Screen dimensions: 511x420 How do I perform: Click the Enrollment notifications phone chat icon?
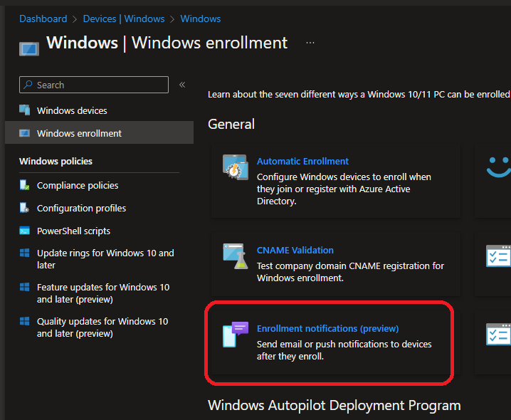236,335
